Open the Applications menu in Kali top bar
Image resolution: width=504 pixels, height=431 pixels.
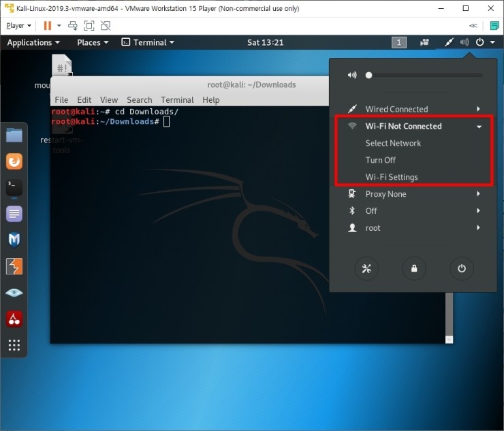pyautogui.click(x=33, y=42)
